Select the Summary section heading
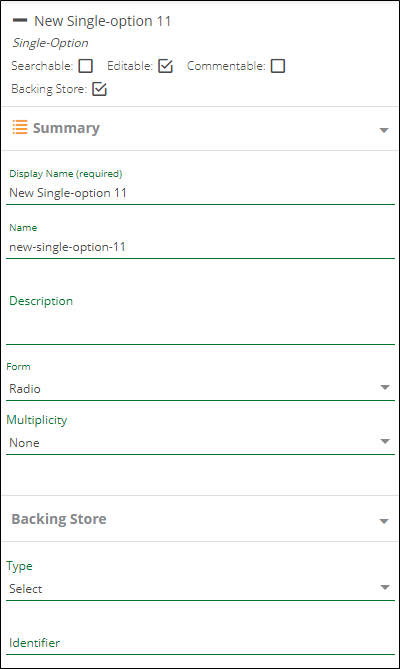 [66, 128]
